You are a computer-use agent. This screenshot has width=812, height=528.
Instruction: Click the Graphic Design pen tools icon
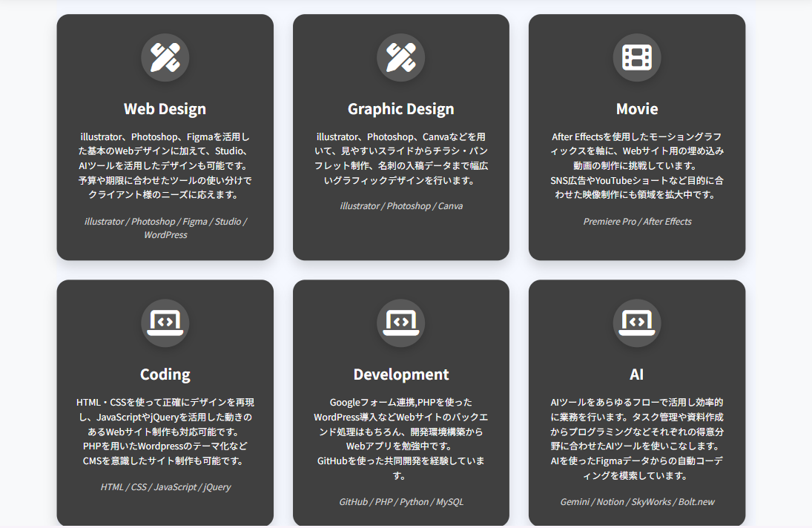(401, 57)
